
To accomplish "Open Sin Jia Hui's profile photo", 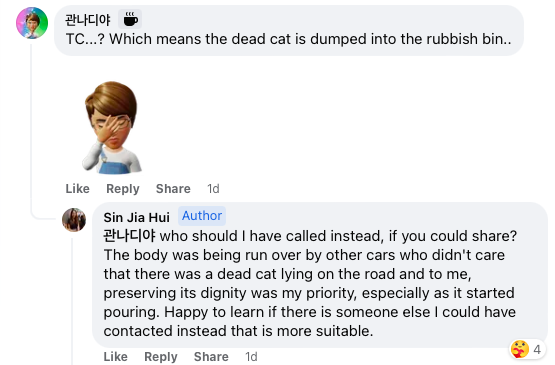I will 74,219.
